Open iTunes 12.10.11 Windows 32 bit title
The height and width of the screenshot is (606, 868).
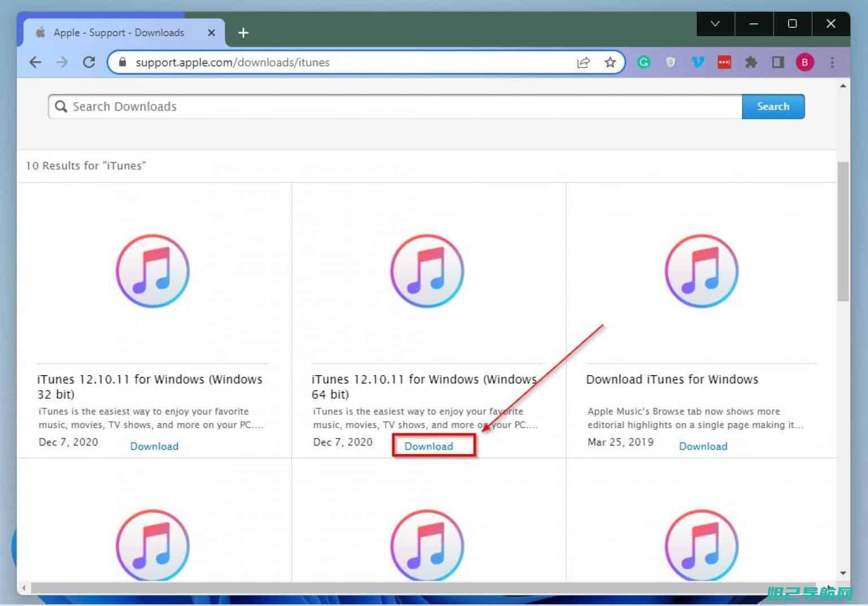[x=150, y=386]
